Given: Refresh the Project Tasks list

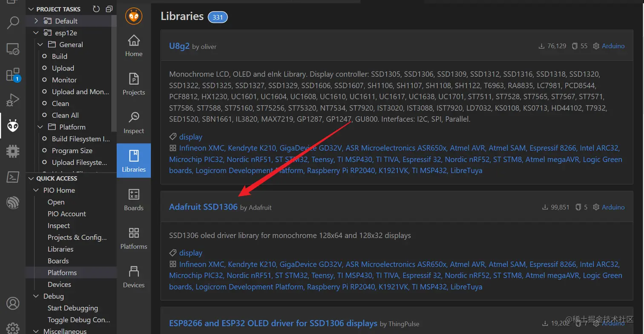Looking at the screenshot, I should pos(96,9).
